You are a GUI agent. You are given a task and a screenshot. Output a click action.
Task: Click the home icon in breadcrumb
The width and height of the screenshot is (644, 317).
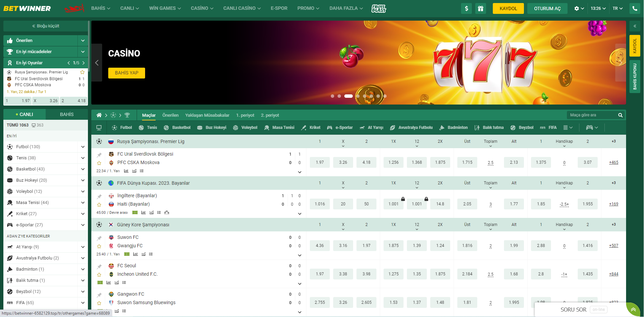[x=99, y=115]
